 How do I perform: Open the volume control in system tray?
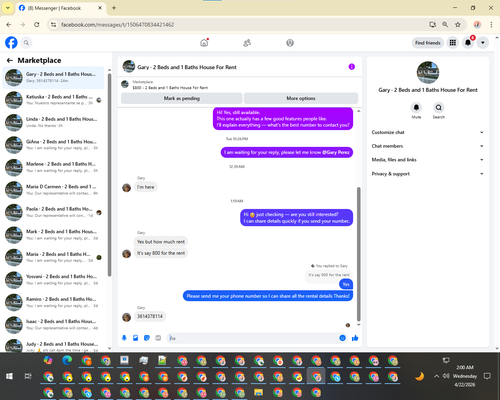tap(446, 376)
